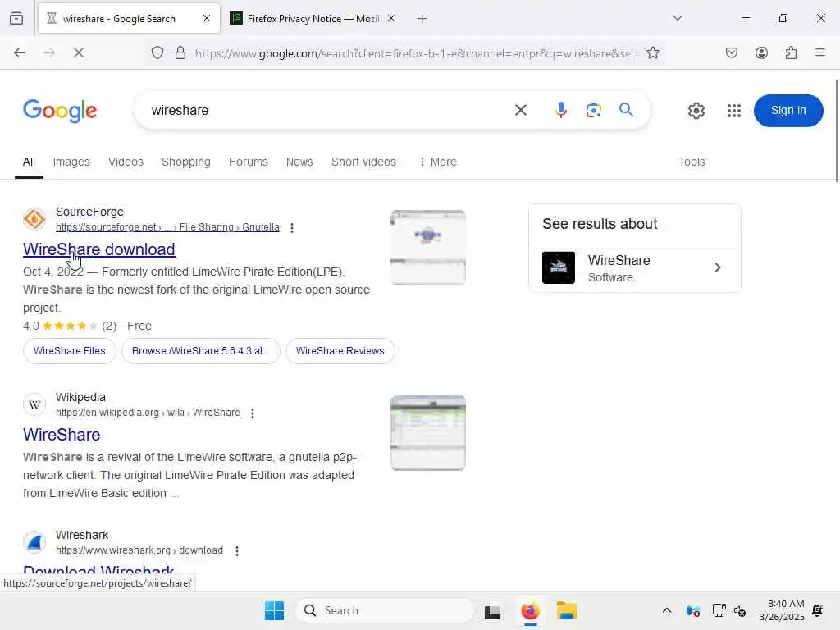The image size is (840, 630).
Task: Start Google voice search
Action: click(561, 111)
